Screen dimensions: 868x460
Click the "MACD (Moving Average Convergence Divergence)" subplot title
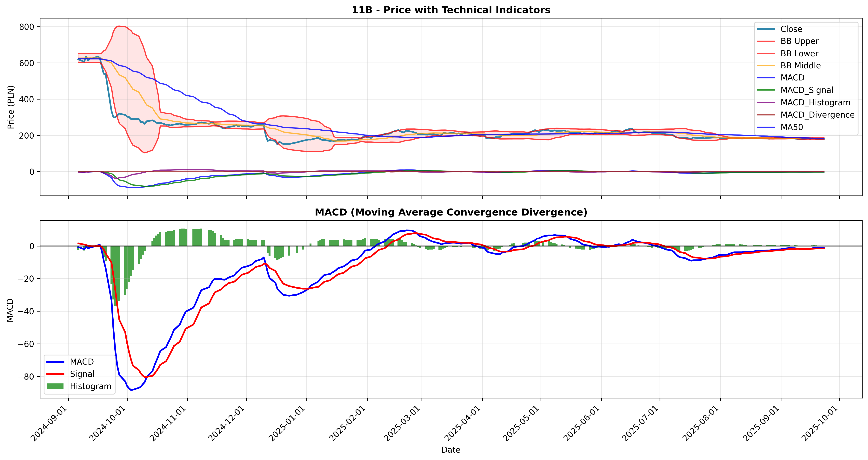451,212
